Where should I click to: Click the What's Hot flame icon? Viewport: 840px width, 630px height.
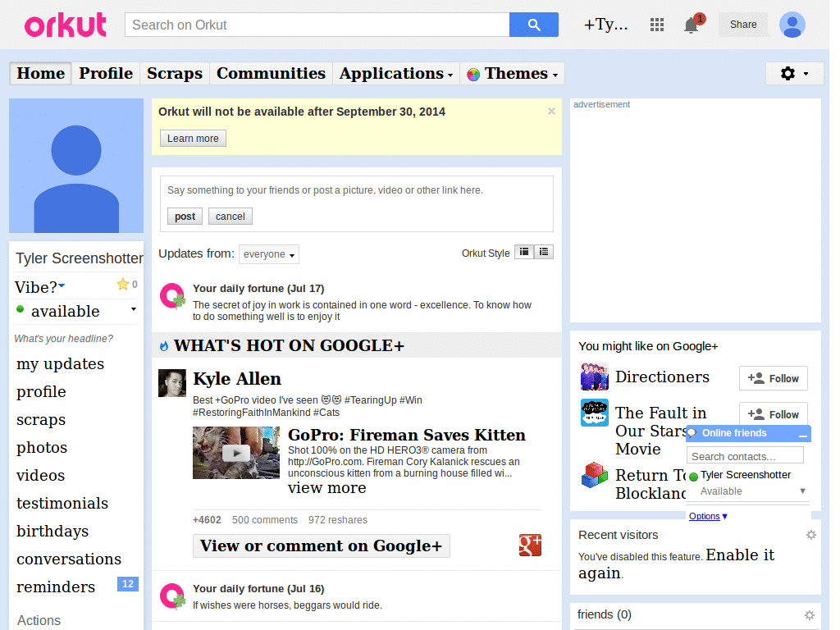click(164, 346)
